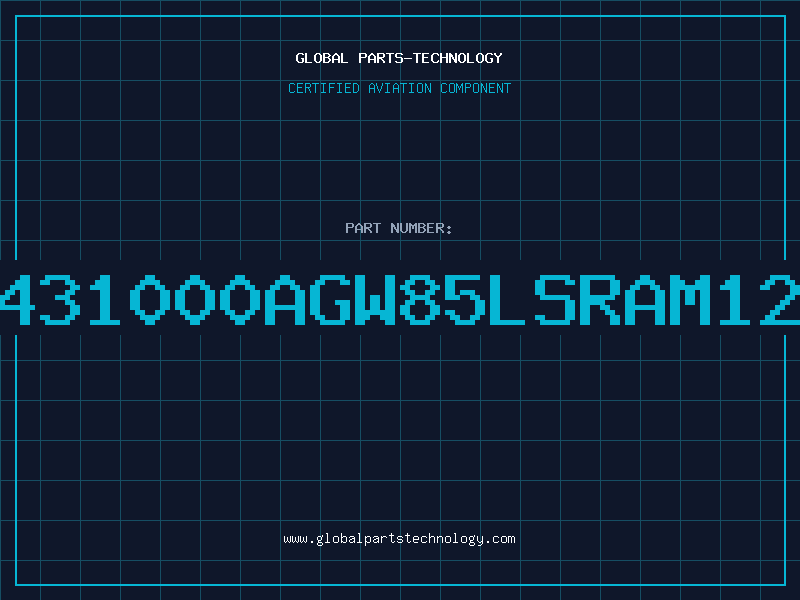Click the word COMPONENT in the subtitle
The height and width of the screenshot is (600, 800).
pos(476,88)
